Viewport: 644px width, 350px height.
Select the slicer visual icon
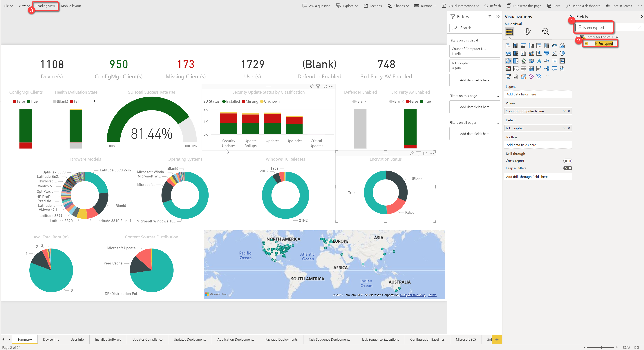(x=516, y=69)
